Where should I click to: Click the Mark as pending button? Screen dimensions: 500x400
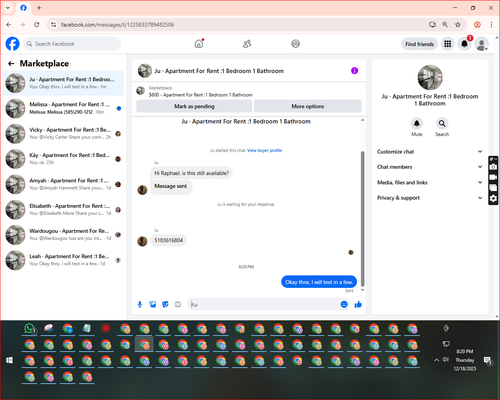pos(194,106)
